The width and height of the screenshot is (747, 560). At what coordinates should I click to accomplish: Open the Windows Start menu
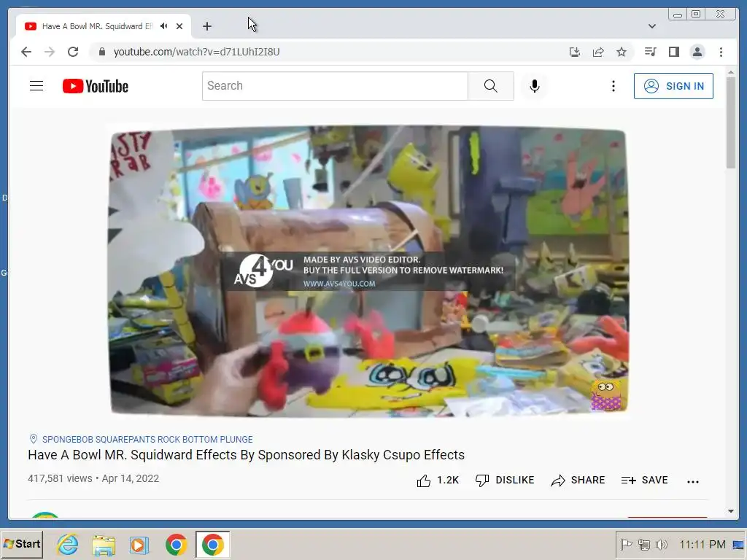pos(22,544)
